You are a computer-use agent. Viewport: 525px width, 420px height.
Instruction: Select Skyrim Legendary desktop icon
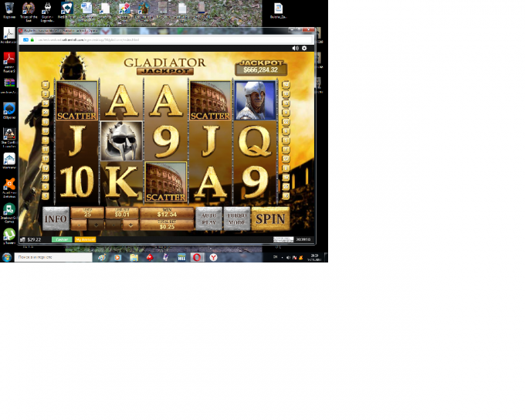pos(48,12)
